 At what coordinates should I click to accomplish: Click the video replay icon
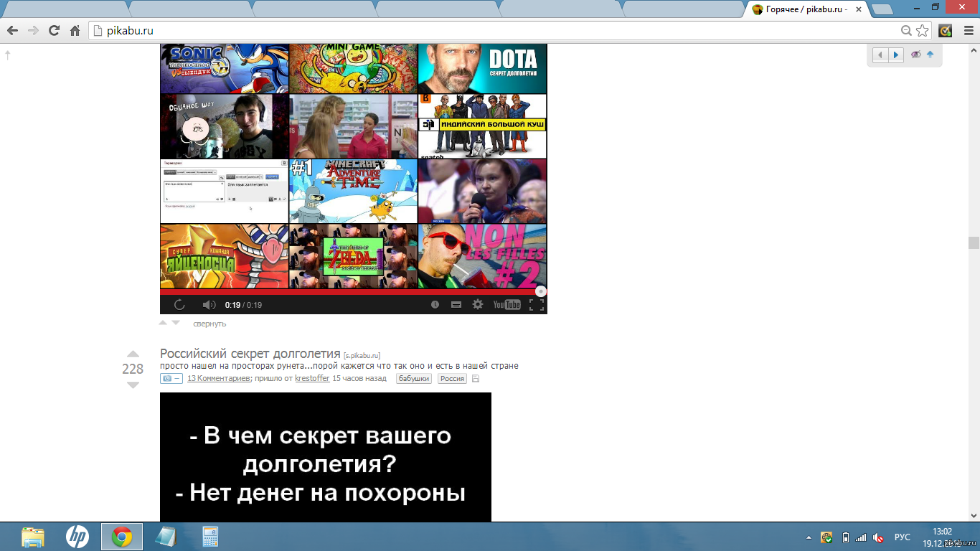click(179, 305)
